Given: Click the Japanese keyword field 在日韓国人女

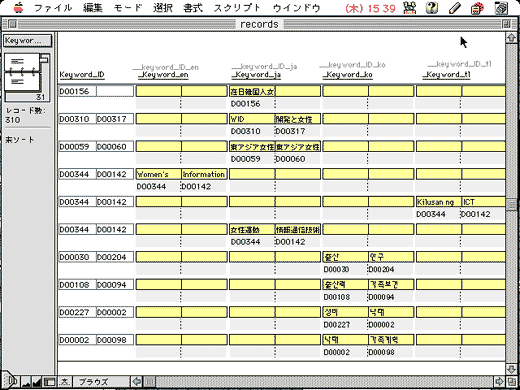Looking at the screenshot, I should pos(252,91).
